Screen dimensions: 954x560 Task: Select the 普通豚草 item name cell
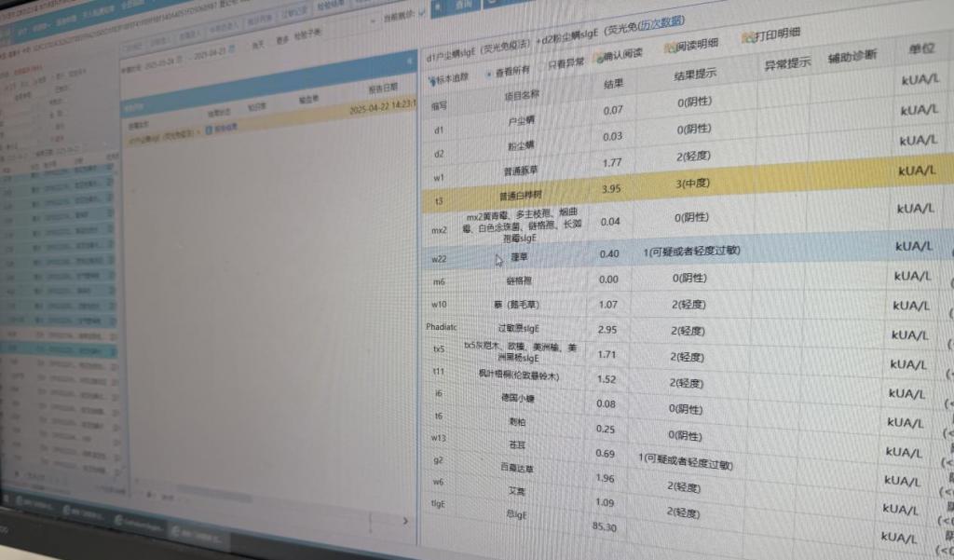click(x=520, y=171)
